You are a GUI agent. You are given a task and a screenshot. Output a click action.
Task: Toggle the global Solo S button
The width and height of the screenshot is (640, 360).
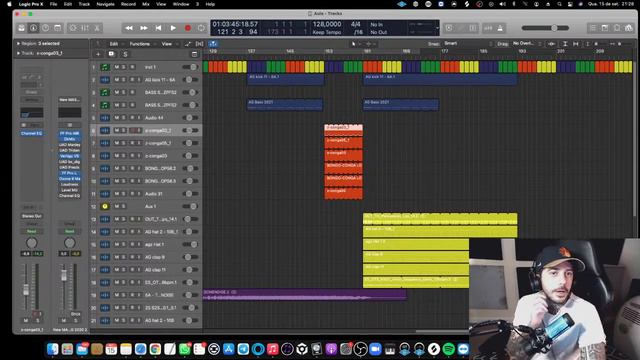tap(125, 54)
